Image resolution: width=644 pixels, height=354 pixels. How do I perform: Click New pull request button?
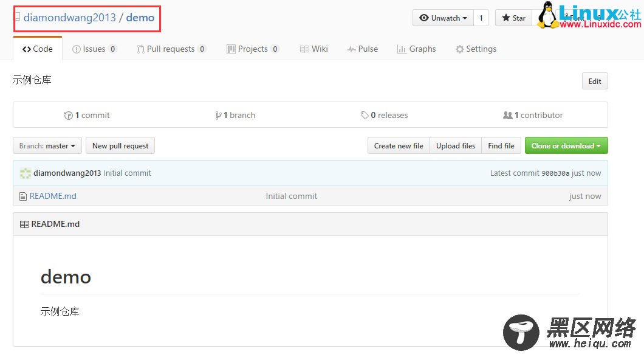click(x=120, y=145)
